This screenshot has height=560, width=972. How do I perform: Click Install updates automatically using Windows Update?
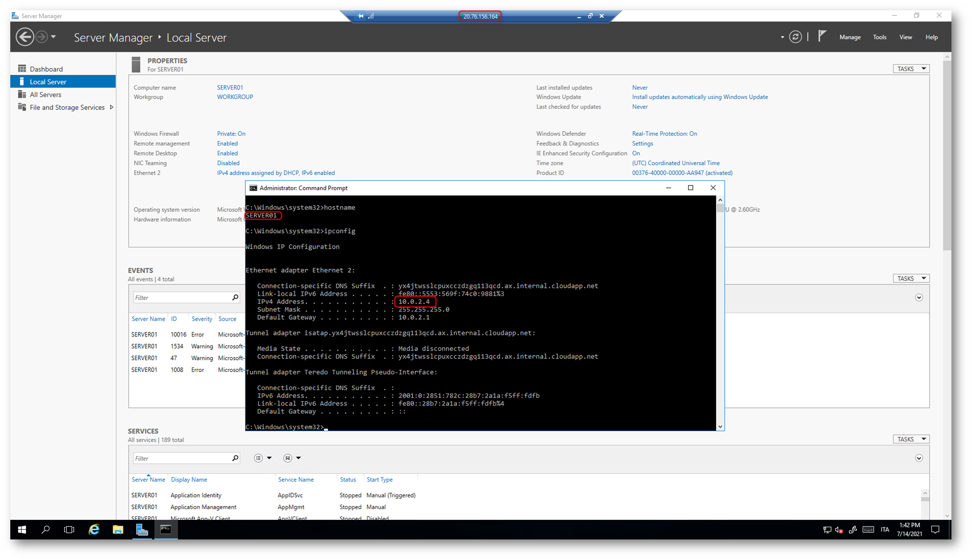(x=700, y=97)
